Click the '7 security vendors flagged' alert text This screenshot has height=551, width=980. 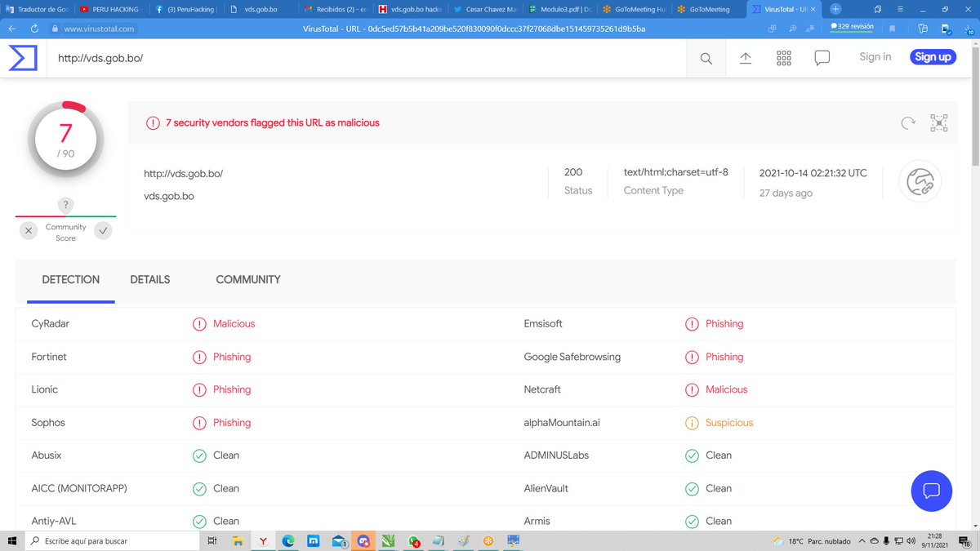[273, 123]
